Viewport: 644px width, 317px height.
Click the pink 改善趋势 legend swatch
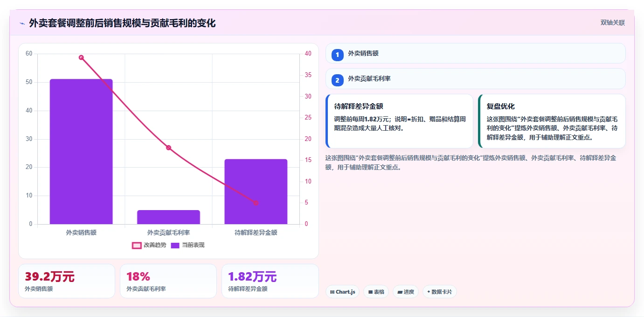(x=137, y=246)
